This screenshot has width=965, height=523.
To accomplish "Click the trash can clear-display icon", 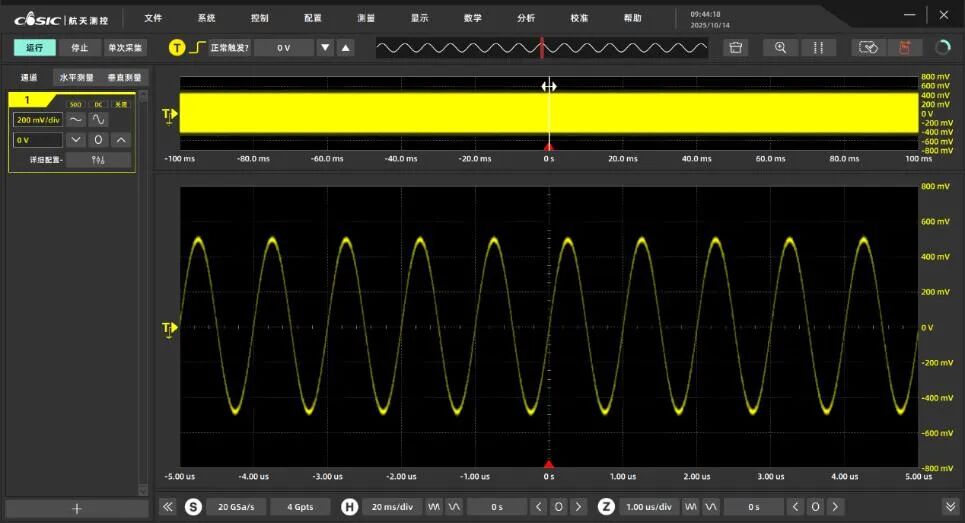I will [735, 47].
